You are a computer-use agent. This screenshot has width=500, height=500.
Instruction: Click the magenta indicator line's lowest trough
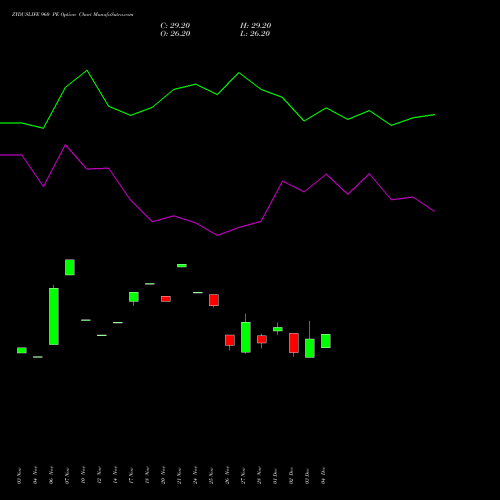[217, 235]
